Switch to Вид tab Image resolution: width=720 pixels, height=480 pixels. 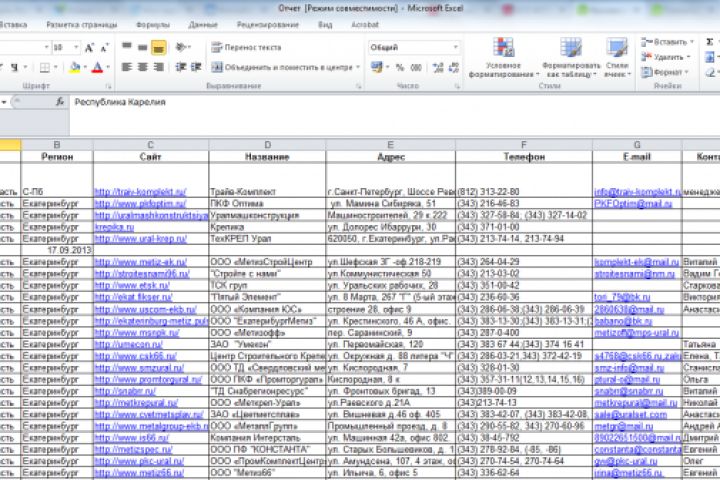(x=325, y=25)
